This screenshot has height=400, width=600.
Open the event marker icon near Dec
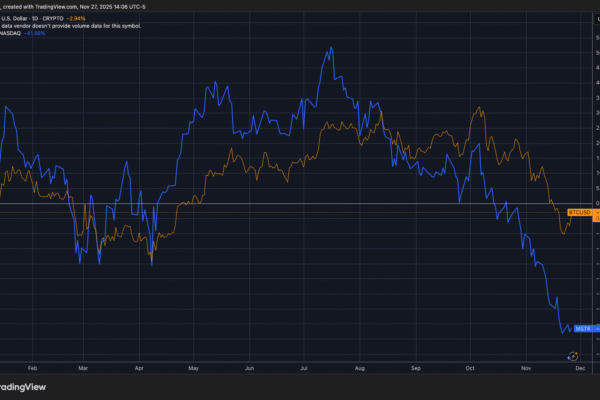coord(574,355)
